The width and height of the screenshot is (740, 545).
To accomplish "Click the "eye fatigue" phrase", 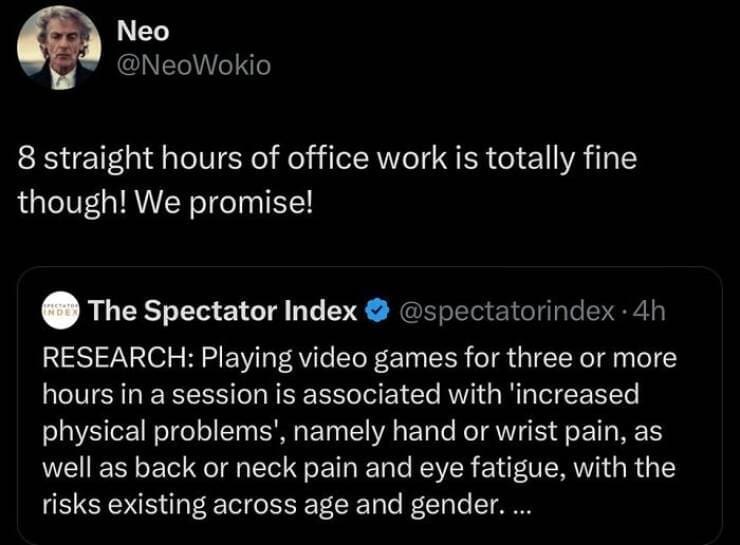I will (523, 468).
